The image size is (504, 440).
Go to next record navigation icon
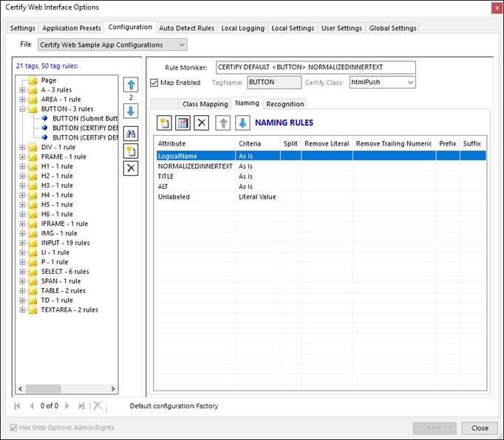click(67, 406)
